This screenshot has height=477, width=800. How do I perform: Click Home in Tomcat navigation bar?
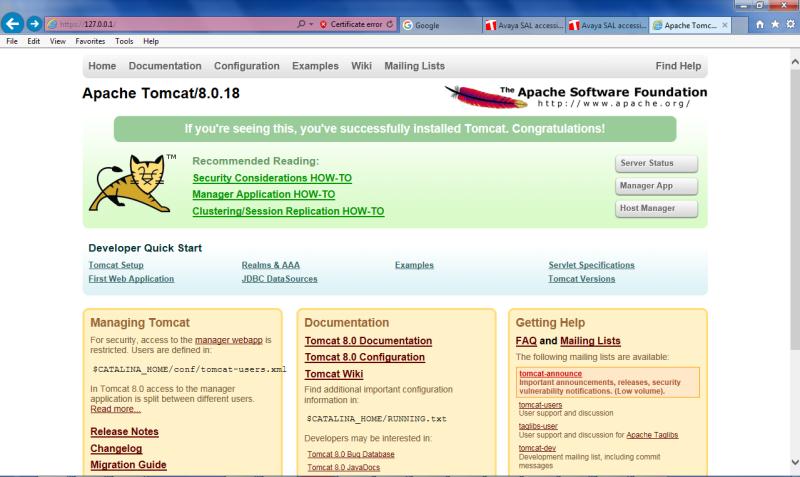[102, 66]
